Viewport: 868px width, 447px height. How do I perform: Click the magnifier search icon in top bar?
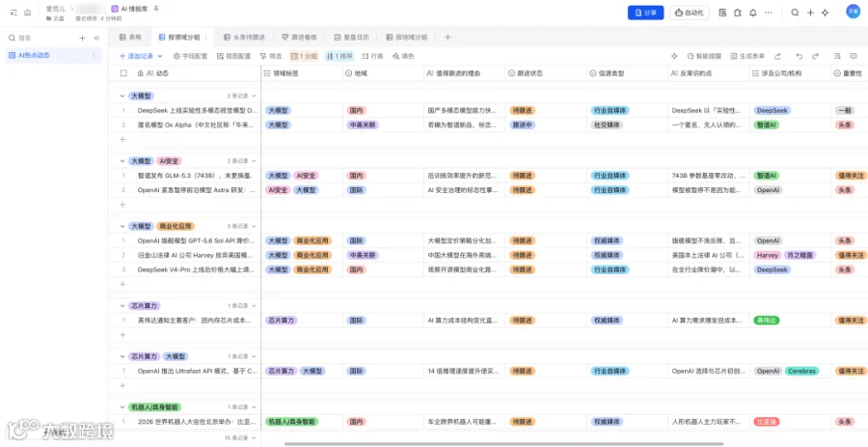[795, 13]
